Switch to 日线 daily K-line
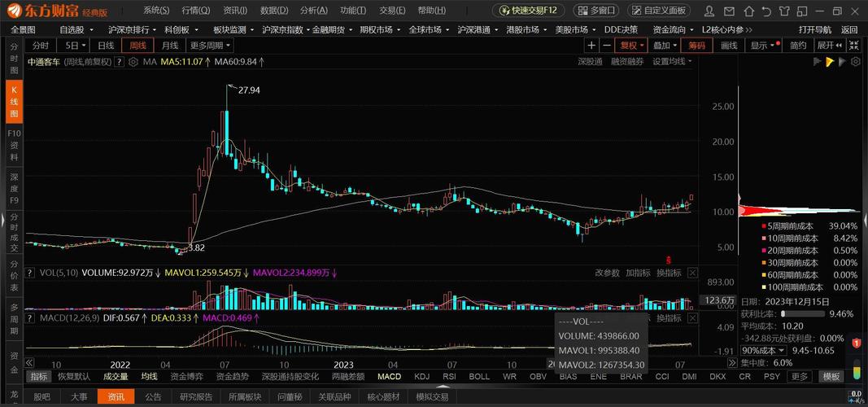Screen dimensions: 868x407 (105, 46)
